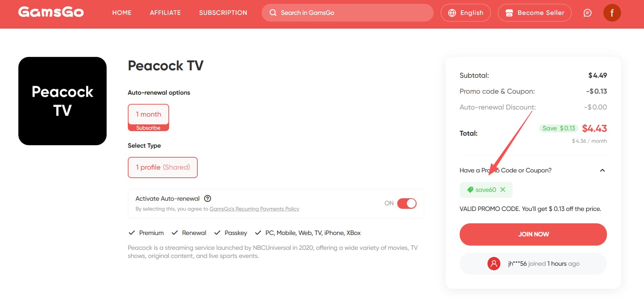
Task: Remove the save60 promo code
Action: [503, 190]
